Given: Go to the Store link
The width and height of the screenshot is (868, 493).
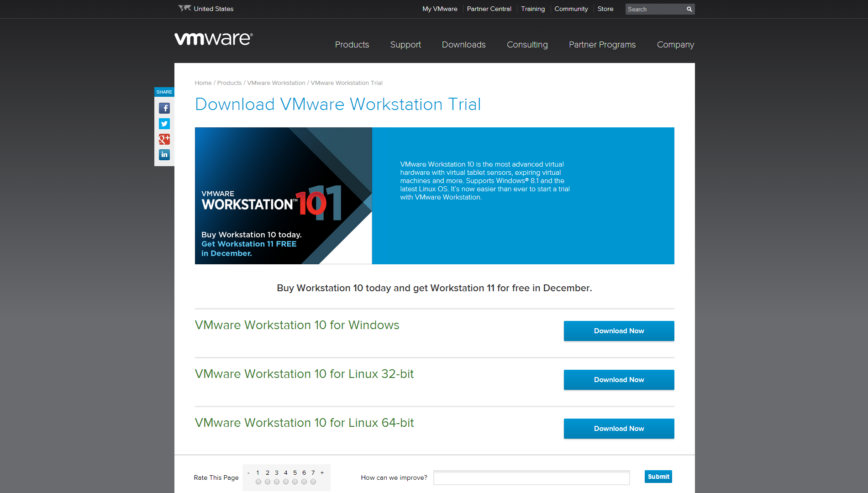Looking at the screenshot, I should click(x=605, y=9).
